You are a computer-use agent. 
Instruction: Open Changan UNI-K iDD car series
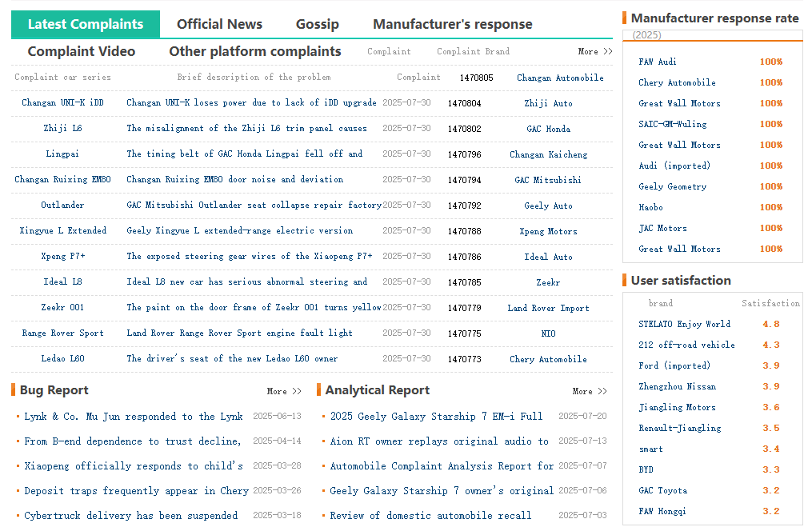tap(62, 102)
